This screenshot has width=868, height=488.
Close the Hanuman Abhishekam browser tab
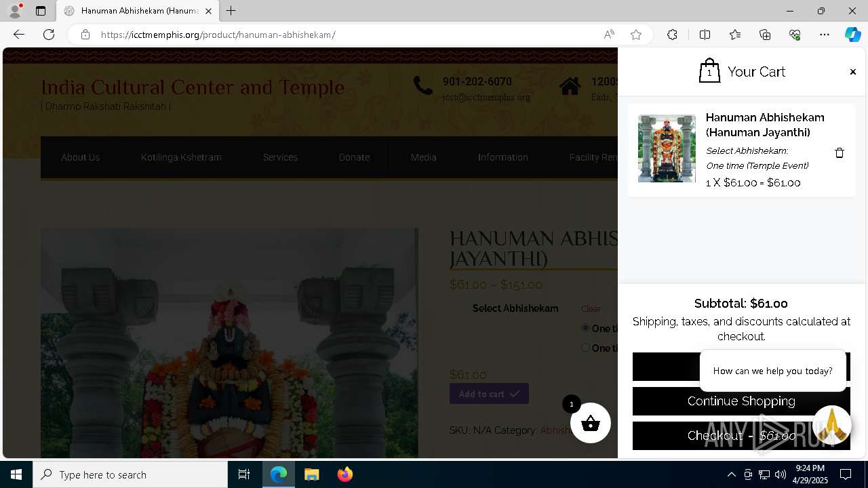[208, 11]
